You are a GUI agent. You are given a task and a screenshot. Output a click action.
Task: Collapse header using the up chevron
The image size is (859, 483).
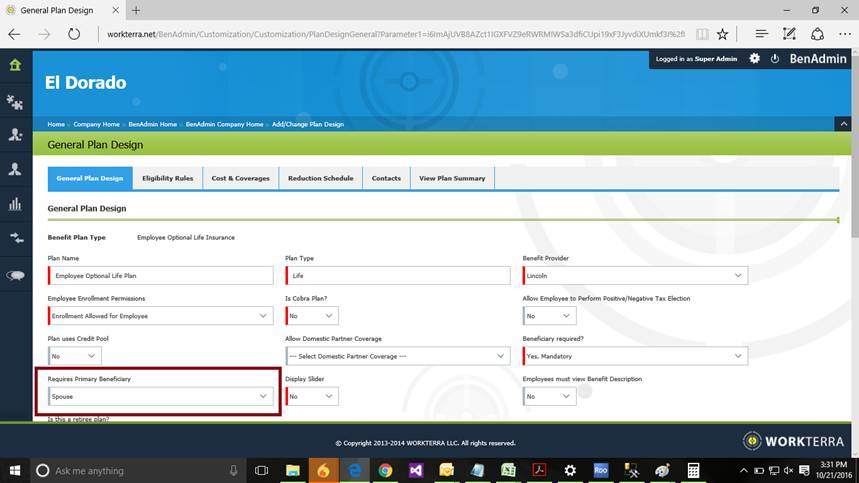(843, 124)
